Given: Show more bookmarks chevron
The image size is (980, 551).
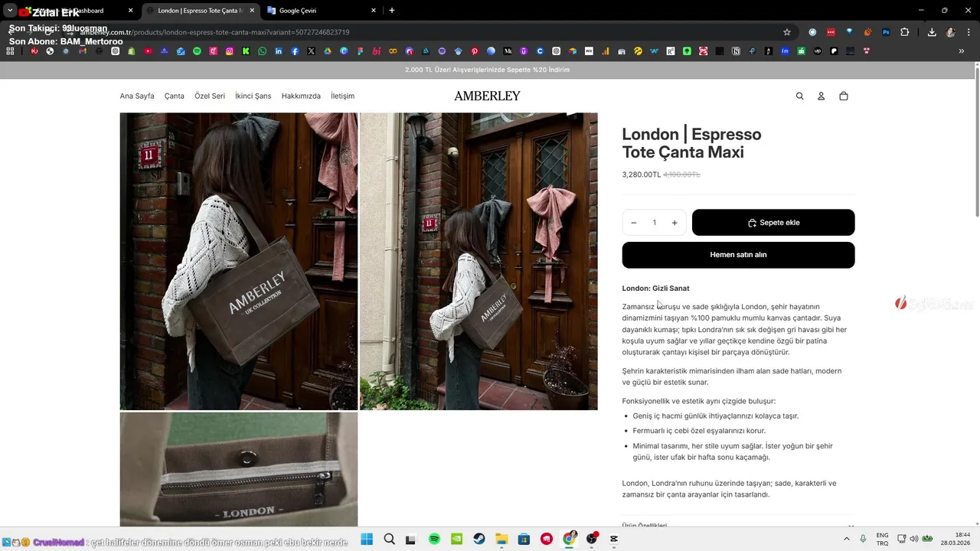Looking at the screenshot, I should coord(962,51).
